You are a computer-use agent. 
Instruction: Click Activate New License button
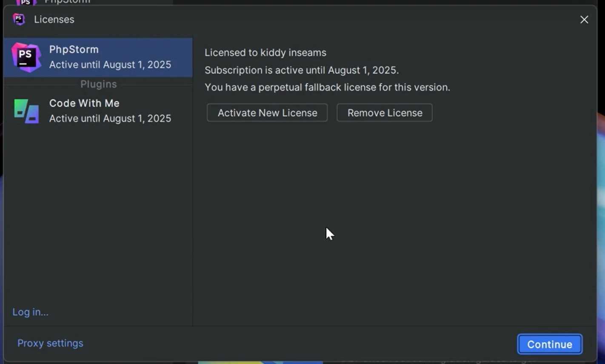267,113
